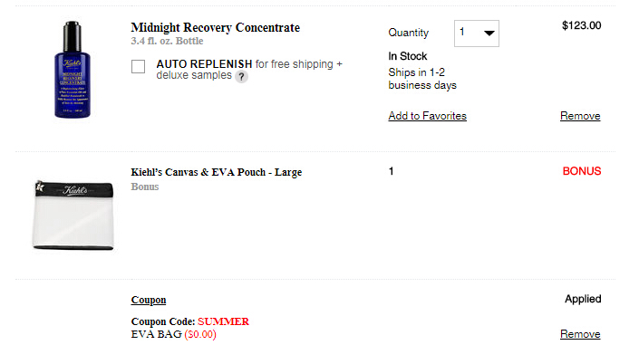Click the In Stock status text
Screen dimensions: 639x364
(408, 56)
